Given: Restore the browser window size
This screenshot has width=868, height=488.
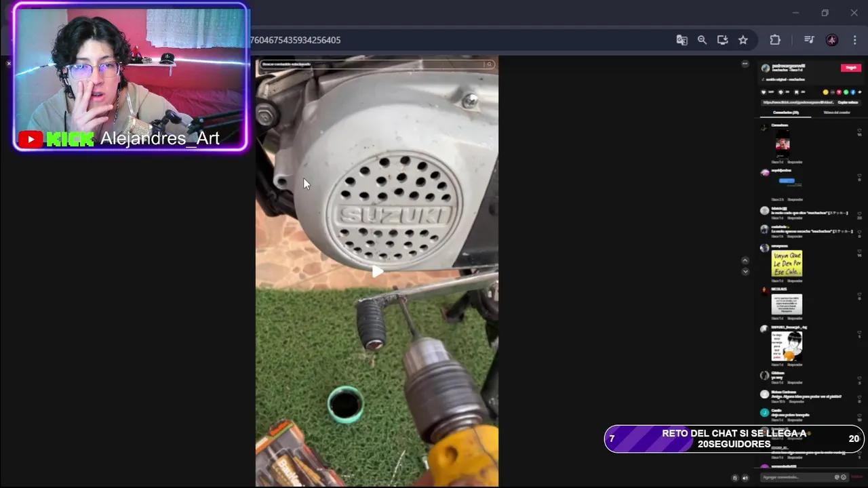Looking at the screenshot, I should pyautogui.click(x=825, y=13).
